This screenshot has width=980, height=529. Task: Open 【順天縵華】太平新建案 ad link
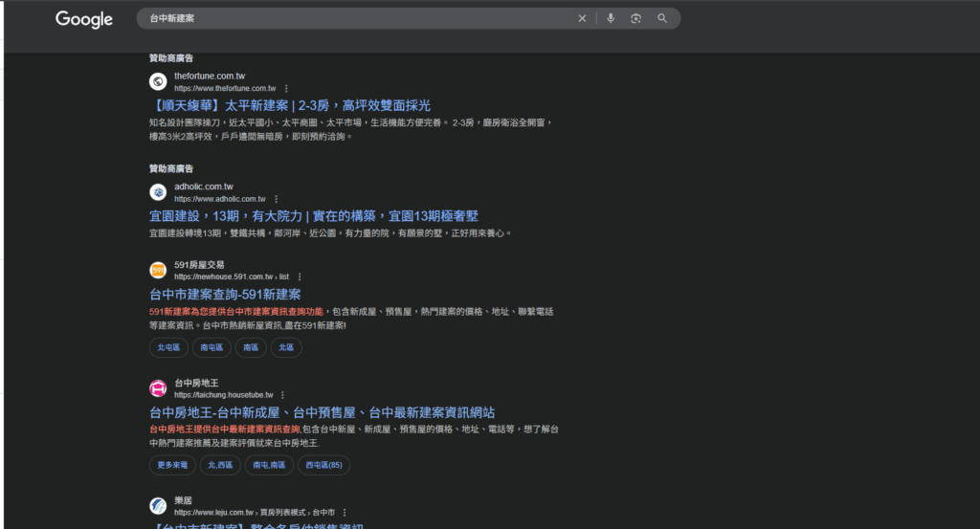click(290, 105)
